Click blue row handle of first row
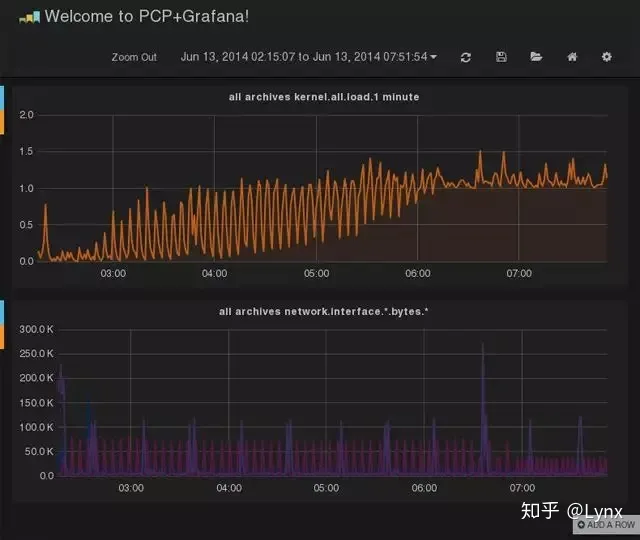Screen dimensions: 640x540 (2, 98)
